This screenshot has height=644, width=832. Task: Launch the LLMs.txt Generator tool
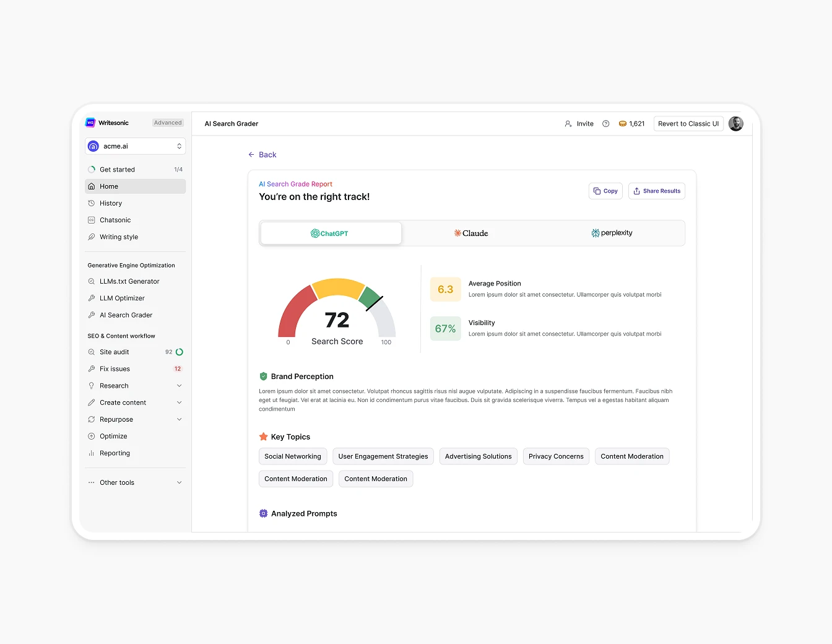(129, 281)
